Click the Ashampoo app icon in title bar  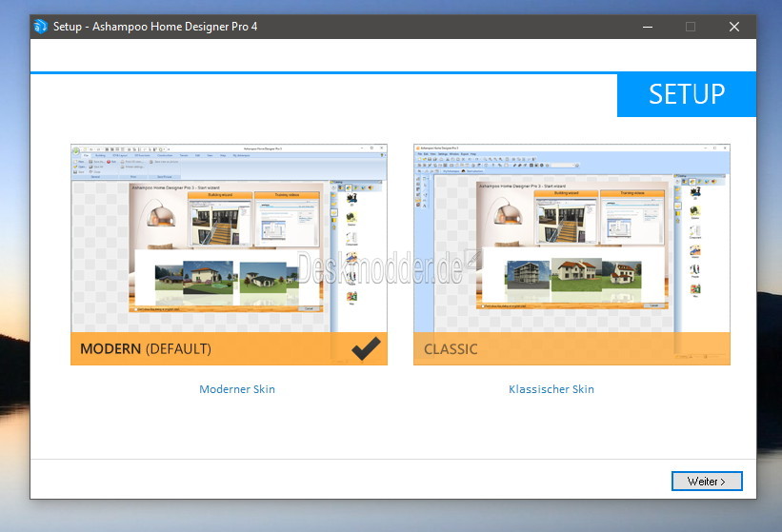(40, 27)
